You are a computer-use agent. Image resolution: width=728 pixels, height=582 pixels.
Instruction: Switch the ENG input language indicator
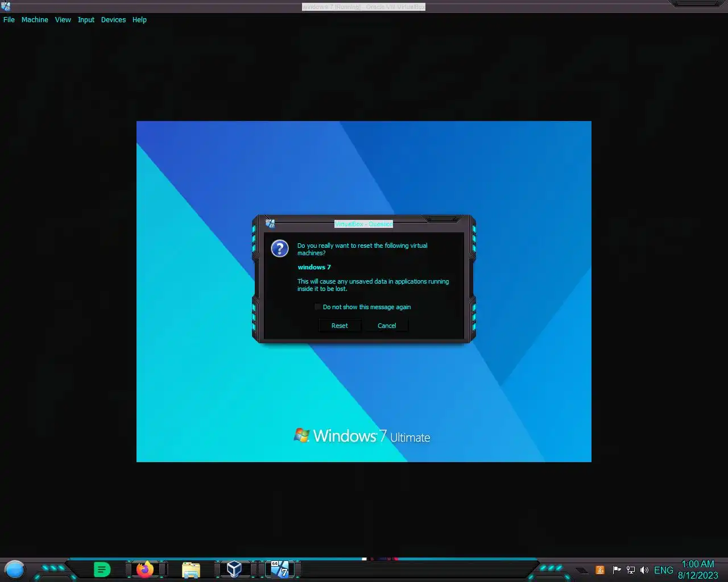click(x=664, y=570)
